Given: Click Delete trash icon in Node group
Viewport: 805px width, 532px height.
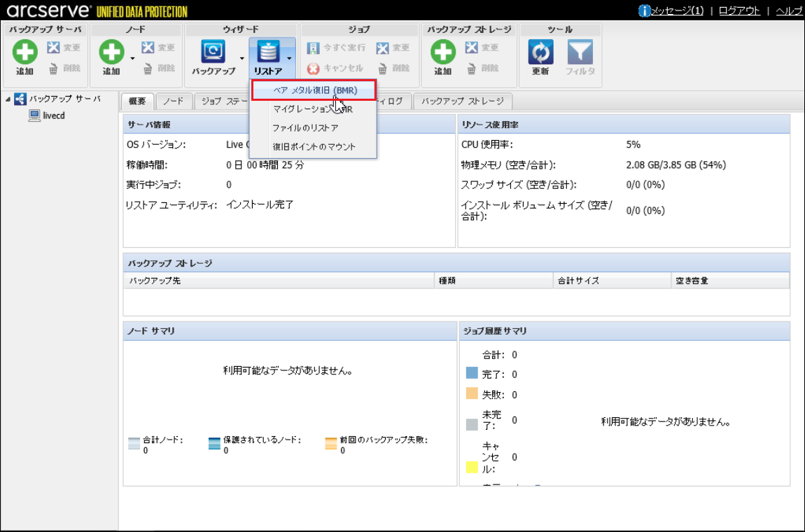Looking at the screenshot, I should (148, 69).
